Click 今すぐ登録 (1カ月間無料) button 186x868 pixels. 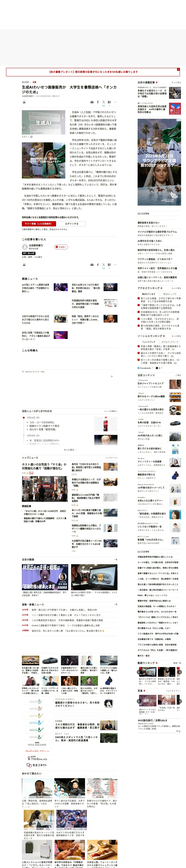(x=39, y=224)
